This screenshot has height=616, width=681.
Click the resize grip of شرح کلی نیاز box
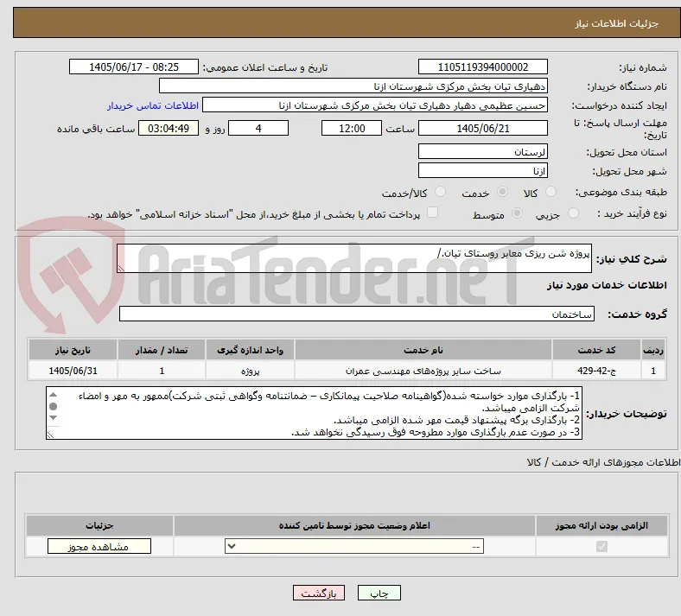(121, 269)
